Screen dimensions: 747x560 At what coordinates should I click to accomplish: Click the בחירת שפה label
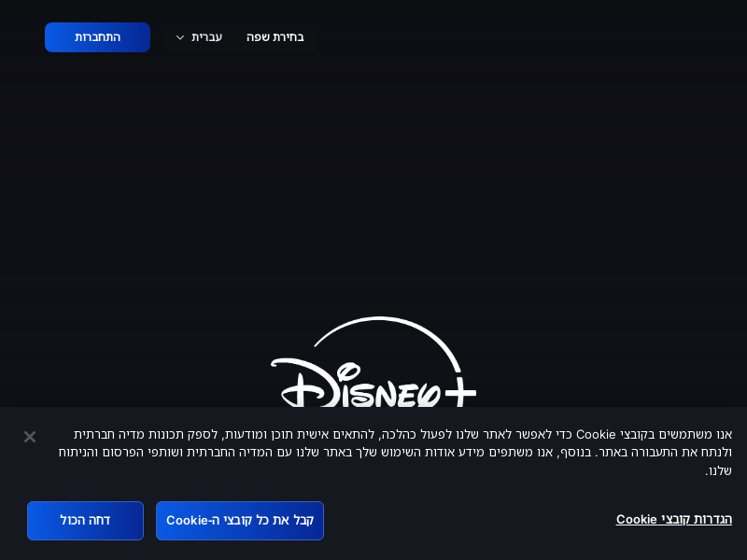[275, 37]
